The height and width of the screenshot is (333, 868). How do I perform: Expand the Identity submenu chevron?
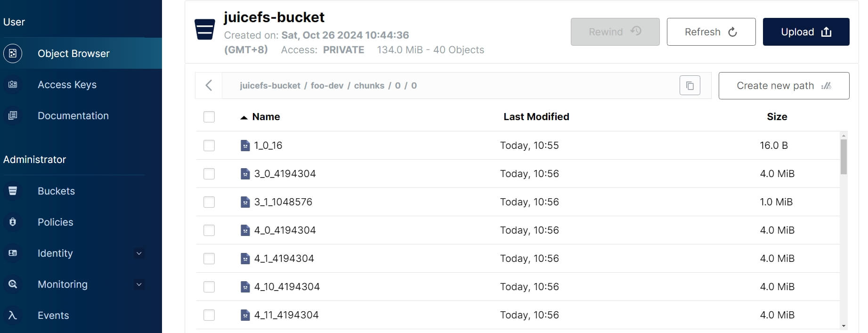click(139, 253)
